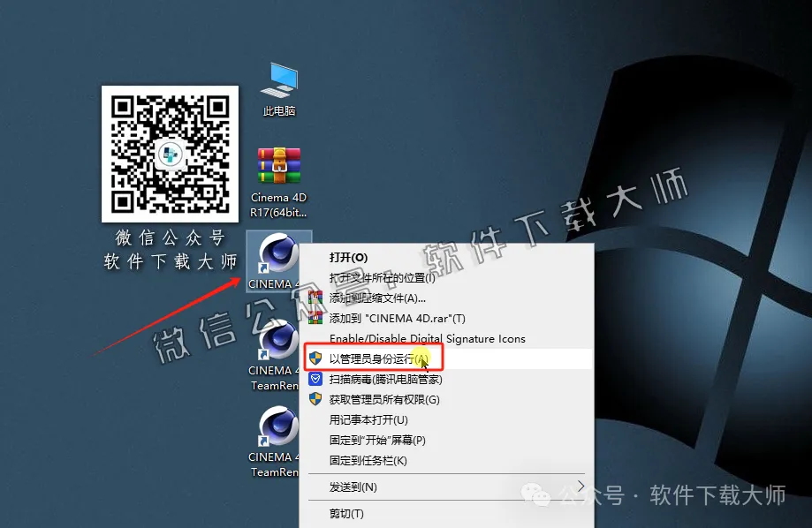Viewport: 812px width, 528px height.
Task: Pin CINEMA 4D using 固定到任务栏
Action: point(367,461)
